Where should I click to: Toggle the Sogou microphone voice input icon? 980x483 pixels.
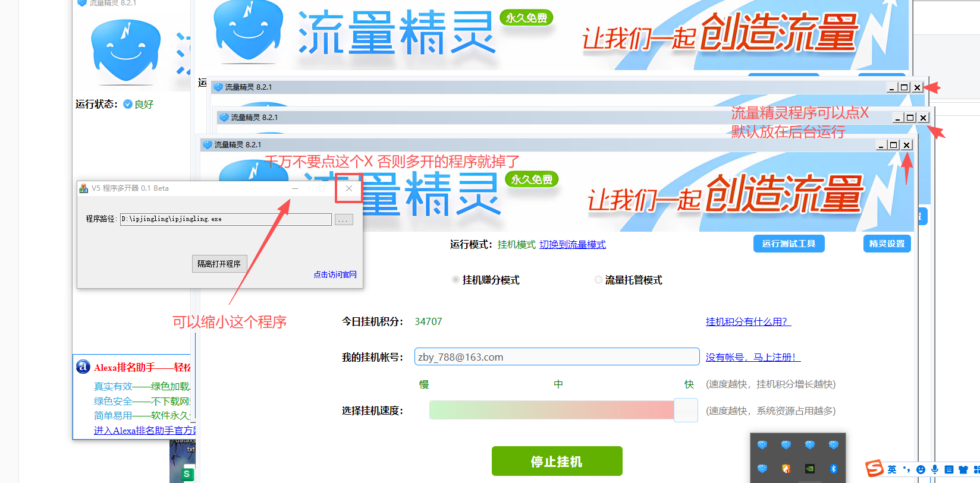point(935,469)
